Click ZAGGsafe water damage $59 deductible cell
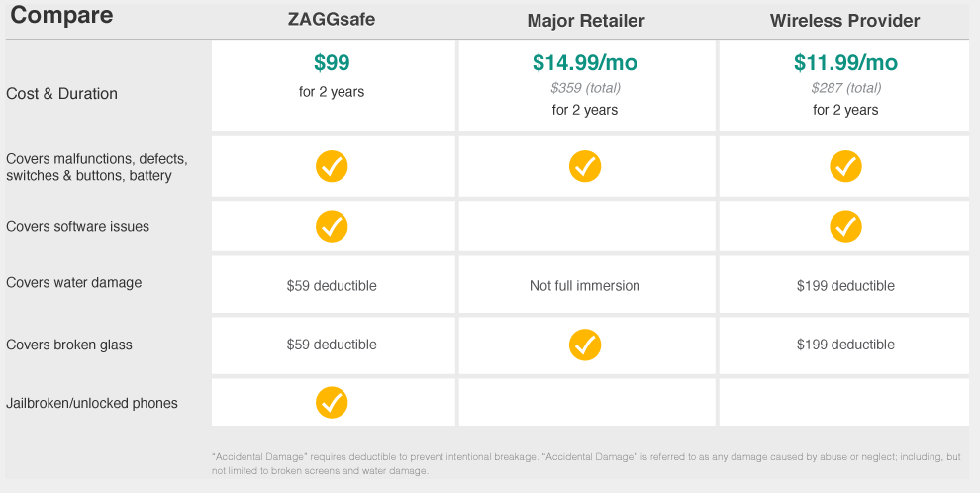The image size is (980, 493). 332,285
